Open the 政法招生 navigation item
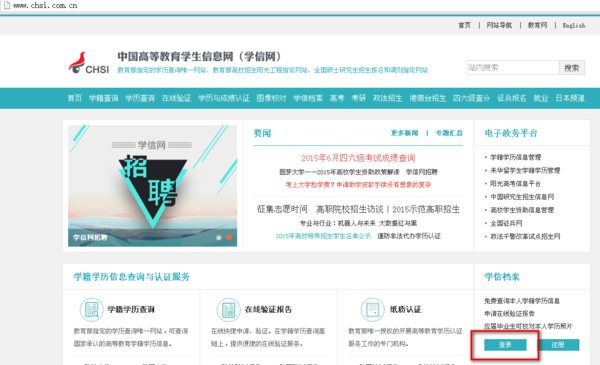Image resolution: width=600 pixels, height=365 pixels. pyautogui.click(x=388, y=98)
